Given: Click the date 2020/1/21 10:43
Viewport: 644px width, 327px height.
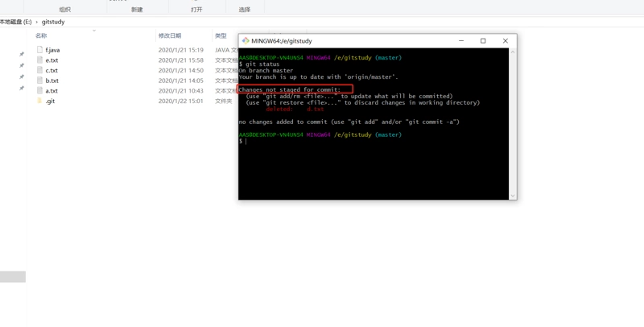Looking at the screenshot, I should click(x=181, y=91).
